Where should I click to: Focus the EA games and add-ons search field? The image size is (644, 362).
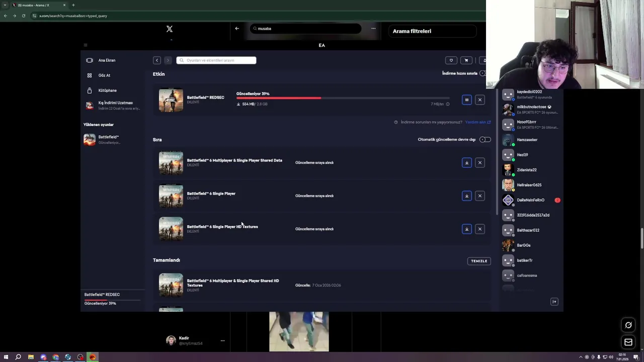coord(216,60)
